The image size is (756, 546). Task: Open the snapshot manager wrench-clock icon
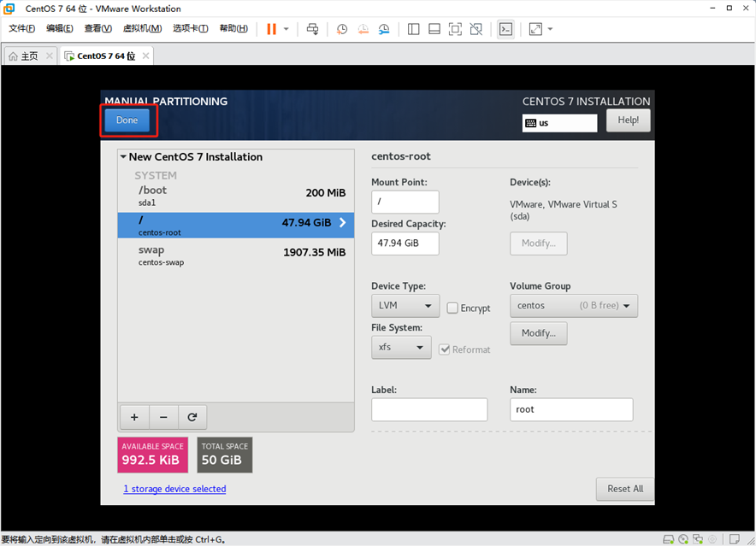(384, 29)
